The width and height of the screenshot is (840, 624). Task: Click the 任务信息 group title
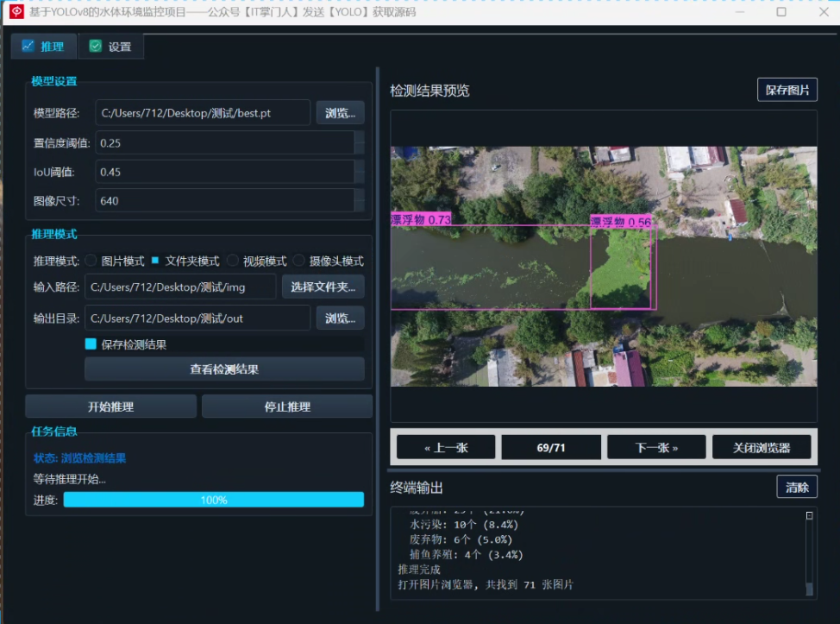tap(54, 431)
